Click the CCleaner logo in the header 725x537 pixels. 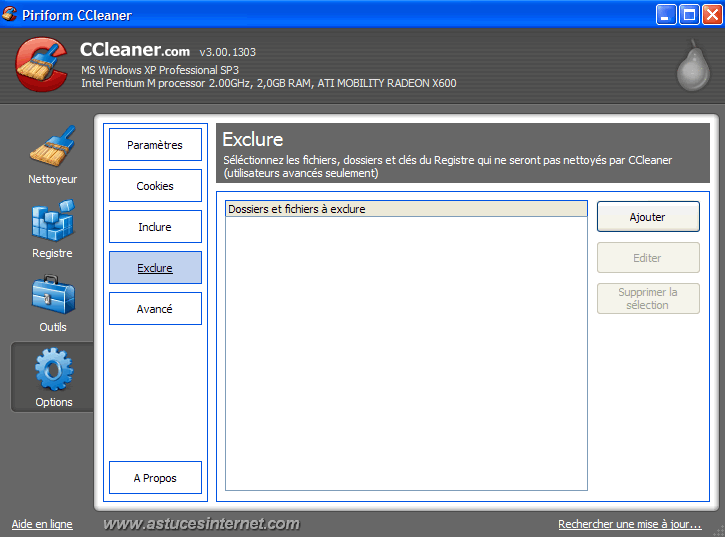42,64
